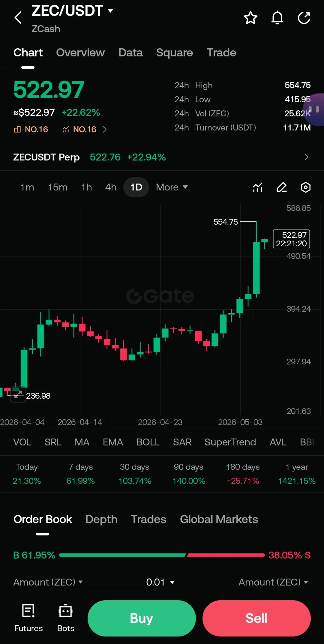Set a price alert with bell icon
324x644 pixels.
point(277,18)
